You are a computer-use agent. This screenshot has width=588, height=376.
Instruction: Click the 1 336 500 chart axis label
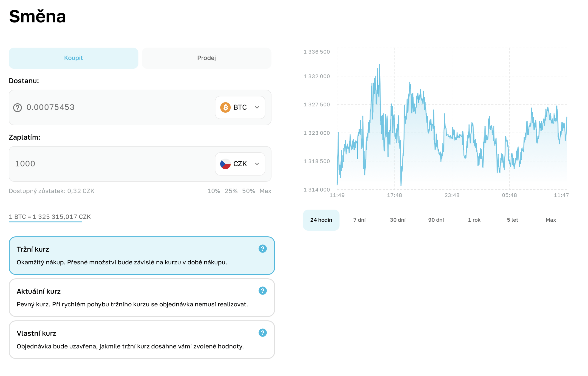(317, 52)
